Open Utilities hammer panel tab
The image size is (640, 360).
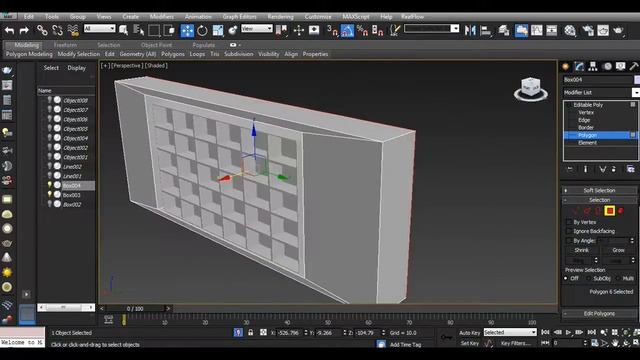[634, 66]
